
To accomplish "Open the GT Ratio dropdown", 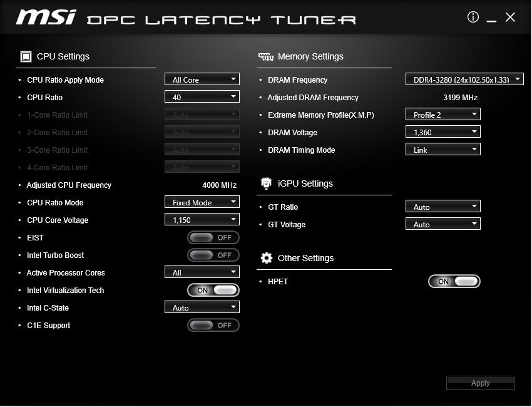I will click(443, 207).
